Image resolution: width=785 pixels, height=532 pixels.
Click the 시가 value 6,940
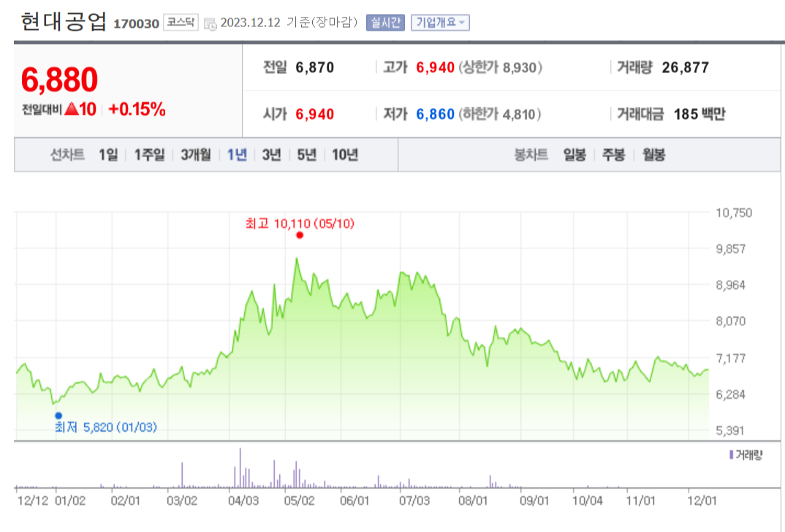point(315,114)
